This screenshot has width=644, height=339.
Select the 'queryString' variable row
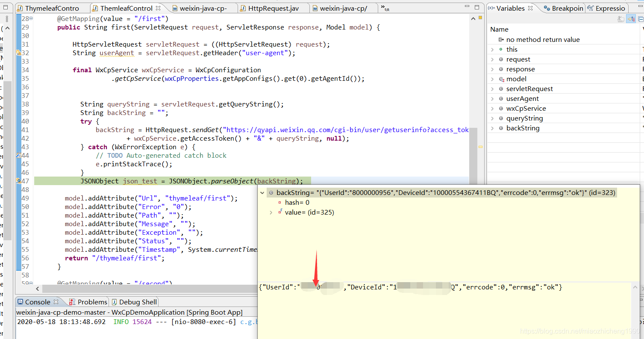pos(563,118)
